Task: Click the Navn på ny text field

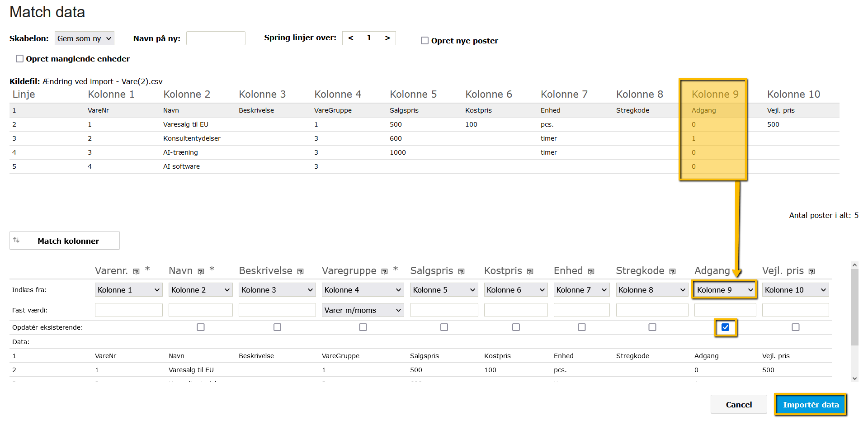Action: click(216, 38)
